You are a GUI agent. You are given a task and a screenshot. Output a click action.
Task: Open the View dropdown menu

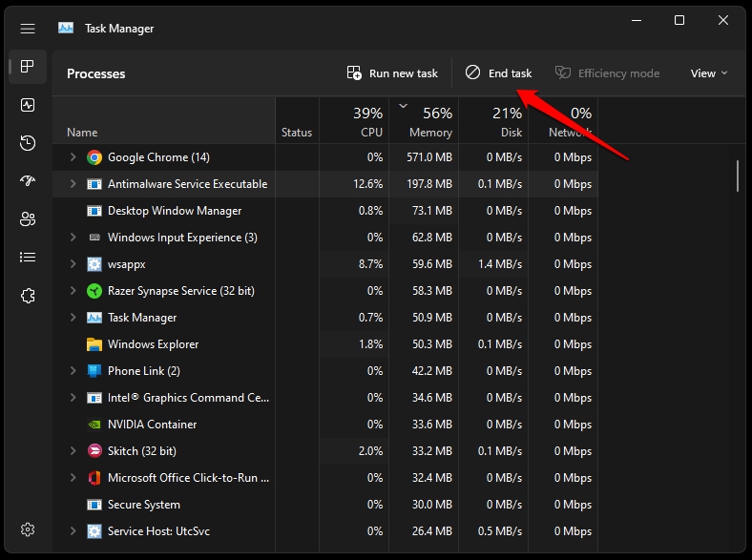(708, 73)
